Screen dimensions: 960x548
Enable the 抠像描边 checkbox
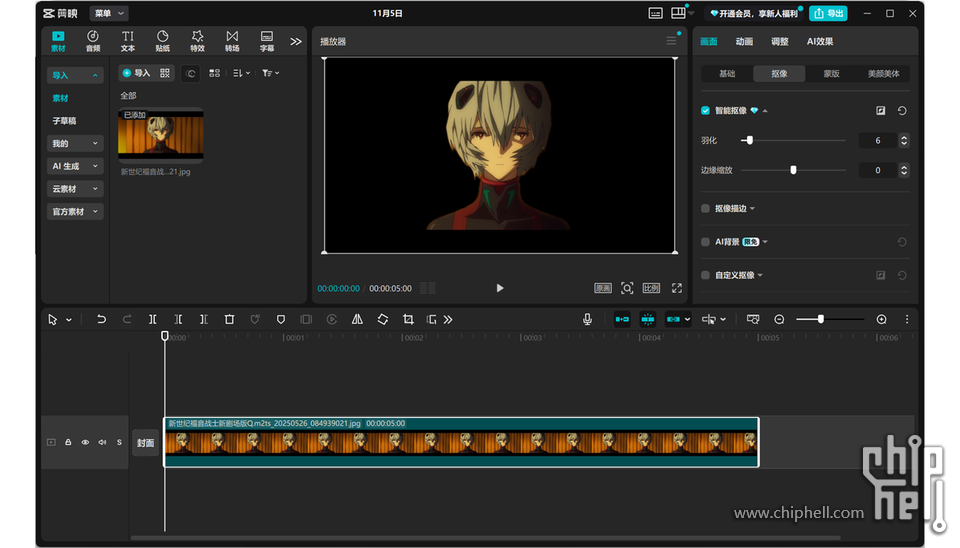tap(705, 209)
